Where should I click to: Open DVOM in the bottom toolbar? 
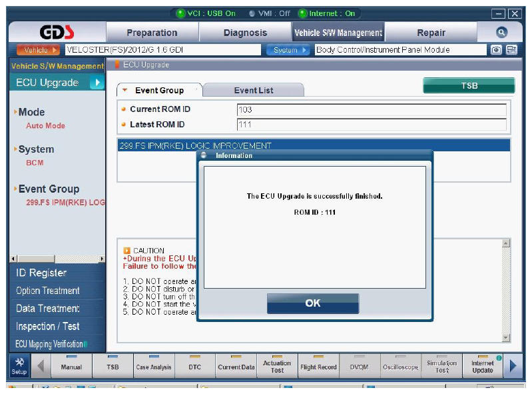click(x=360, y=366)
